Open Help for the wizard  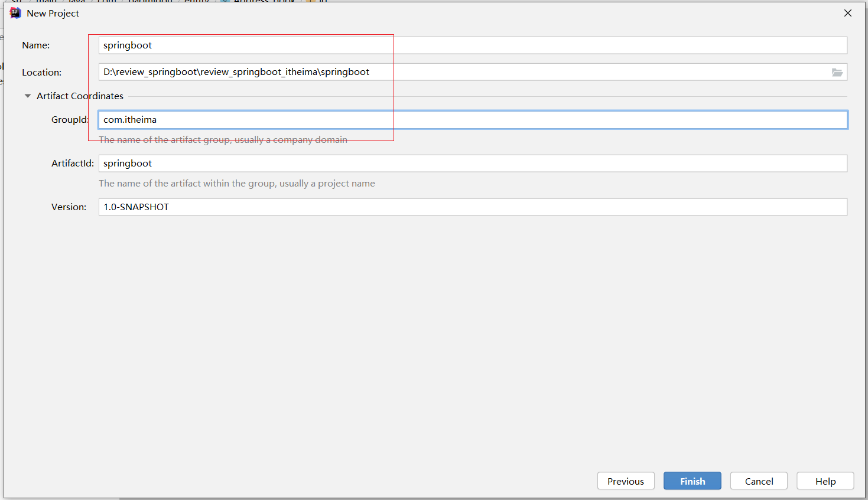pos(825,481)
